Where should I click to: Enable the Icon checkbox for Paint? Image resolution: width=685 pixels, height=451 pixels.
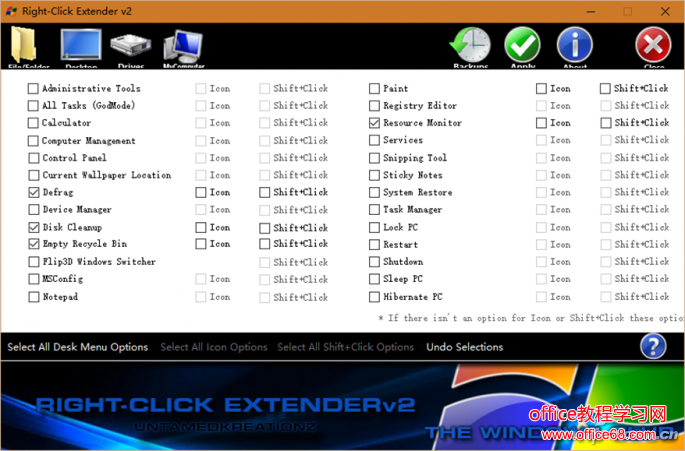point(541,89)
